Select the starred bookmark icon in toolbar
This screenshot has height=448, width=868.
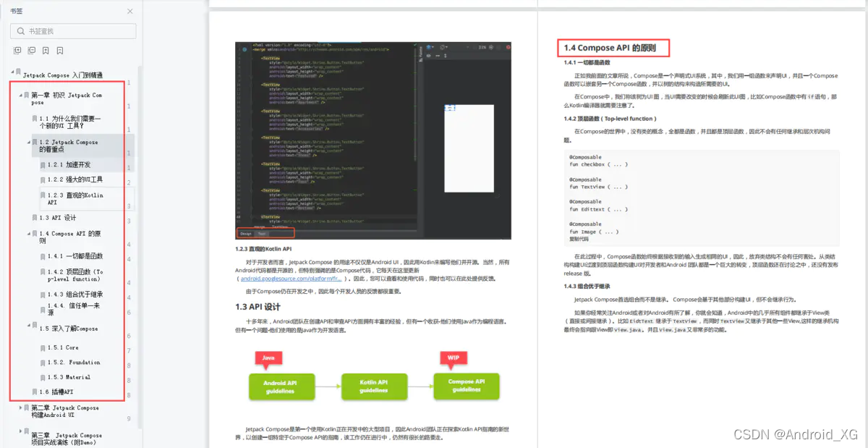[46, 50]
